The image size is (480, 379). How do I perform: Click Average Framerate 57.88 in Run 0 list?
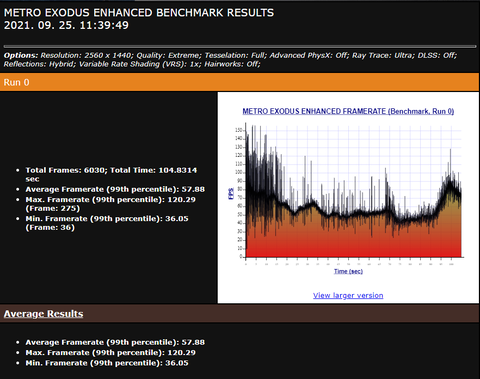115,189
